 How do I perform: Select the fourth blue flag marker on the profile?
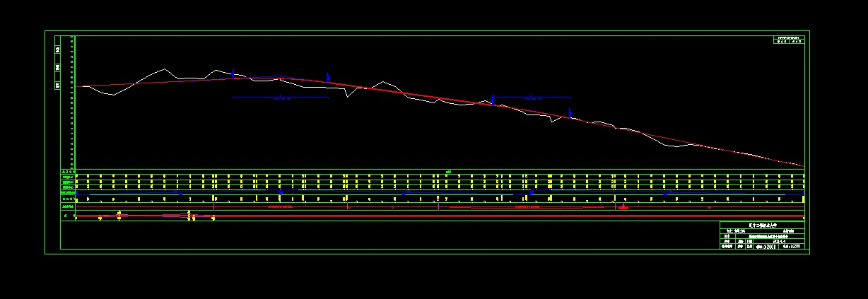(x=570, y=112)
